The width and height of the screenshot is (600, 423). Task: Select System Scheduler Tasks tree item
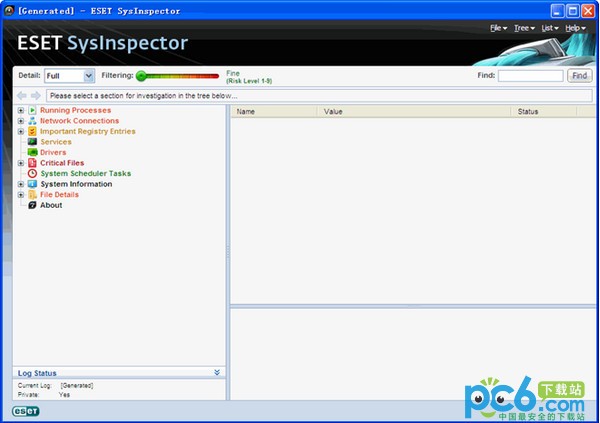point(86,173)
